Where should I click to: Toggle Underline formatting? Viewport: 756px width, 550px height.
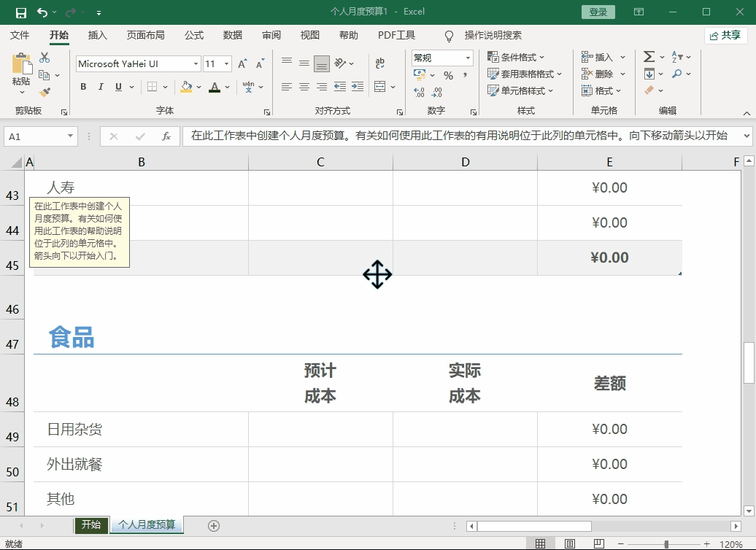(118, 87)
